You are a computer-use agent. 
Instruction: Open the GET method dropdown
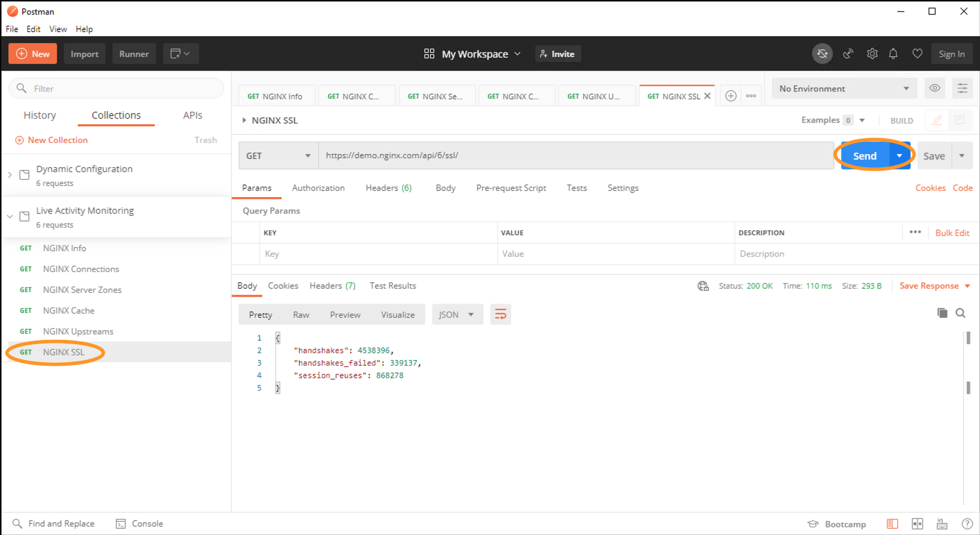[x=278, y=155]
